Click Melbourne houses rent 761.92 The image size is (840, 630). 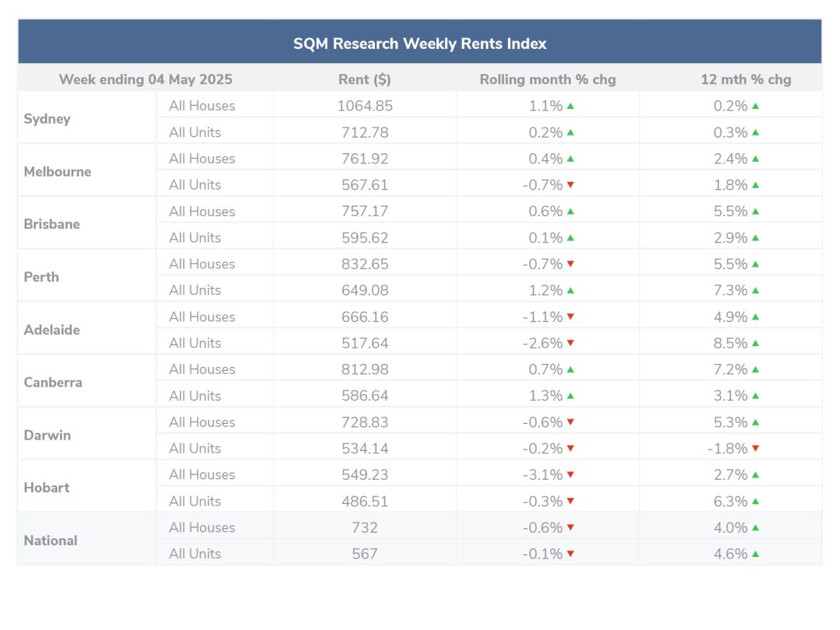coord(365,159)
